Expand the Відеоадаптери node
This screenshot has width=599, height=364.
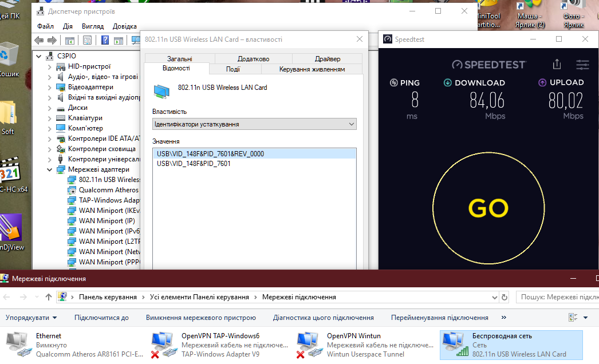tap(50, 87)
